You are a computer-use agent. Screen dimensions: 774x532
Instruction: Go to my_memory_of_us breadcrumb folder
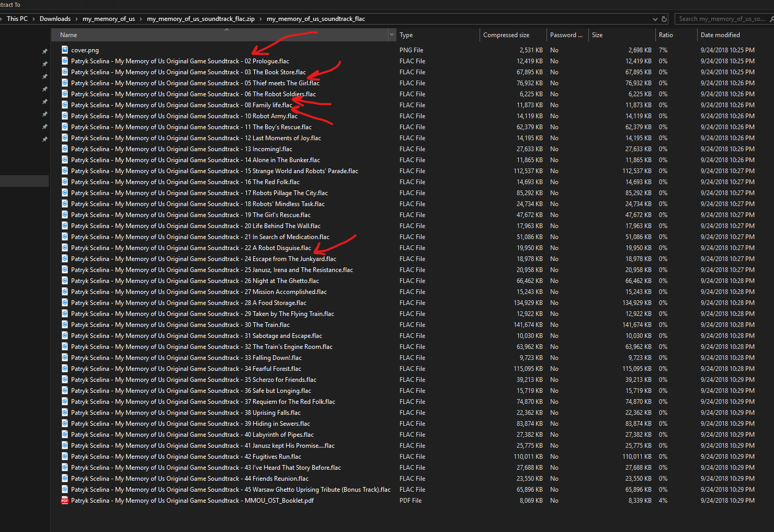pyautogui.click(x=109, y=19)
